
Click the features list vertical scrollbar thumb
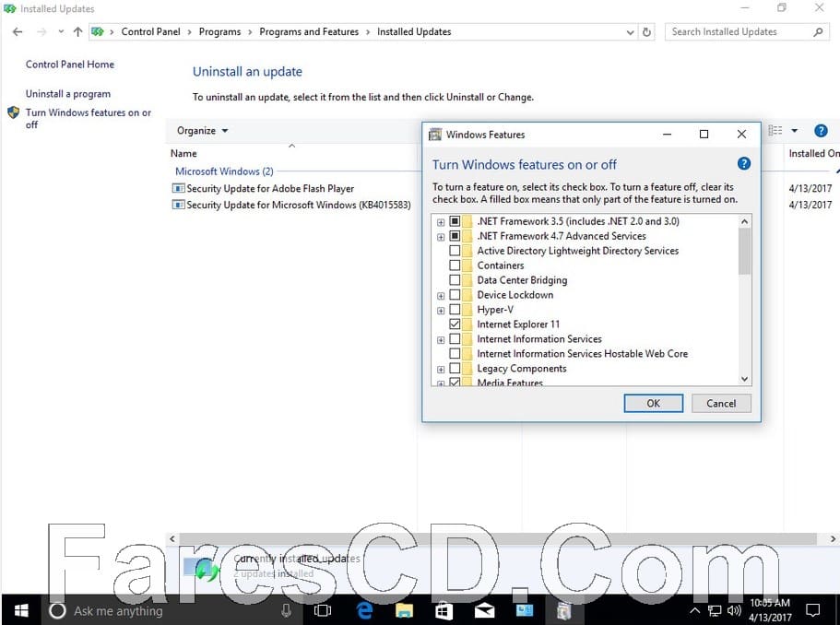click(744, 251)
